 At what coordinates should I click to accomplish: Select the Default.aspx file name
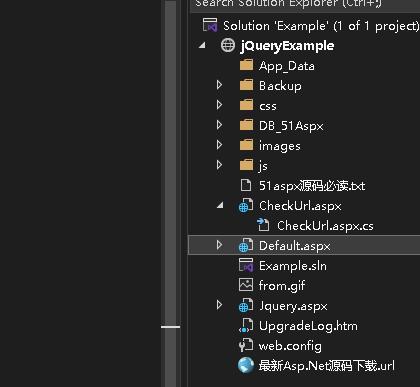(x=295, y=246)
